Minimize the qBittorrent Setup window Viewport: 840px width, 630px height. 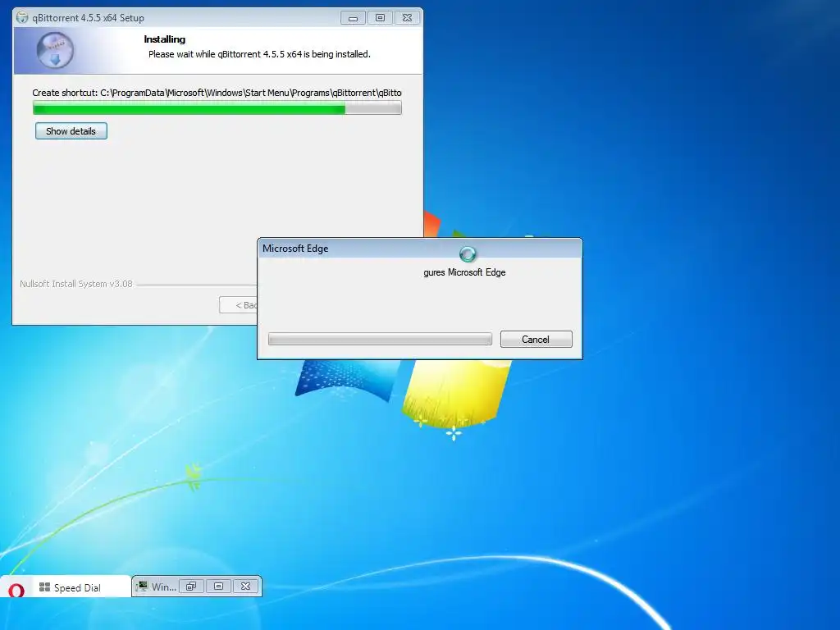353,18
